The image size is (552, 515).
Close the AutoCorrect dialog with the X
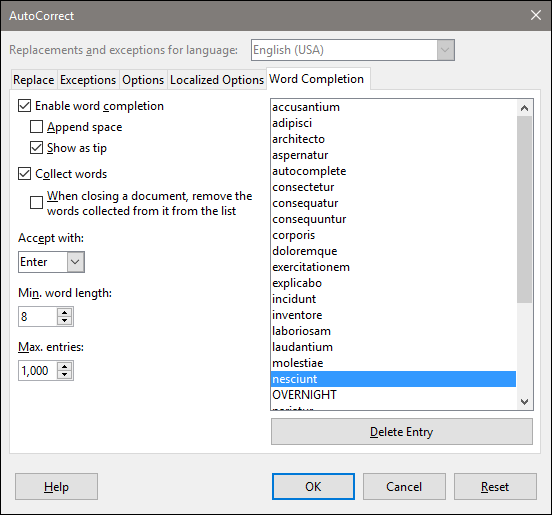tap(536, 15)
